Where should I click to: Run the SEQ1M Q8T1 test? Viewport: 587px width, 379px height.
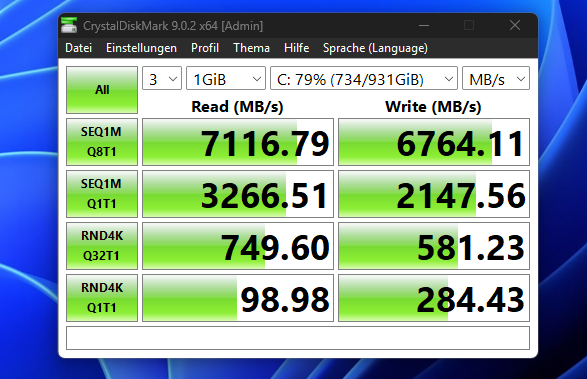coord(102,142)
